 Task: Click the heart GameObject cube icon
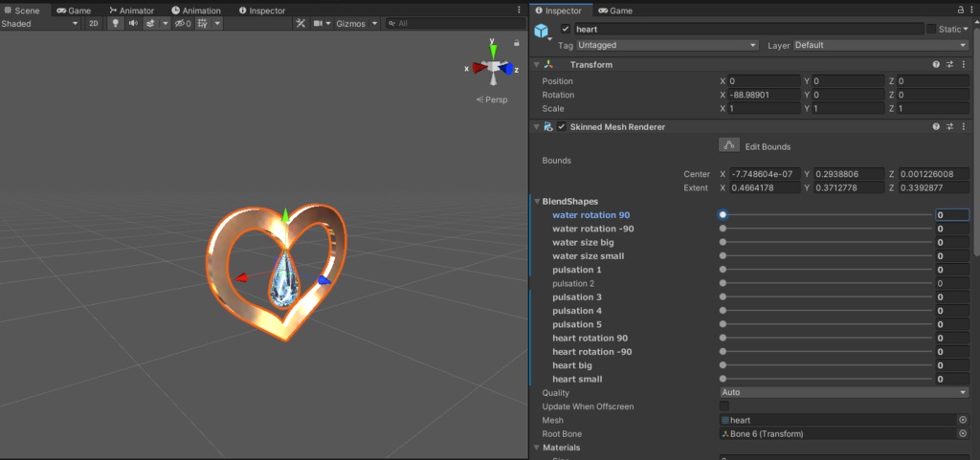542,30
